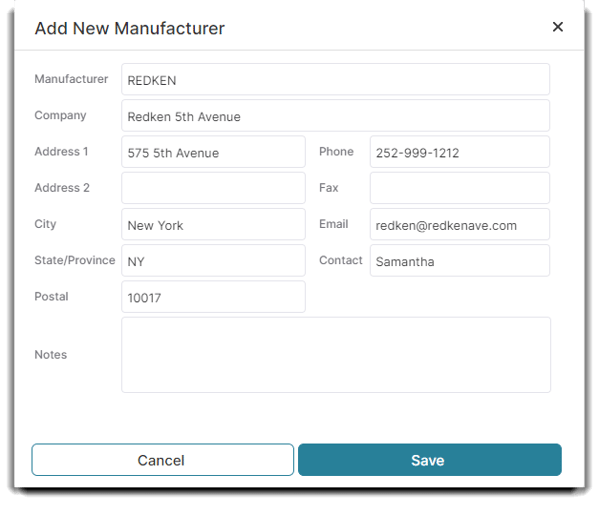Click the Contact field with Samantha
The height and width of the screenshot is (516, 599).
click(460, 260)
